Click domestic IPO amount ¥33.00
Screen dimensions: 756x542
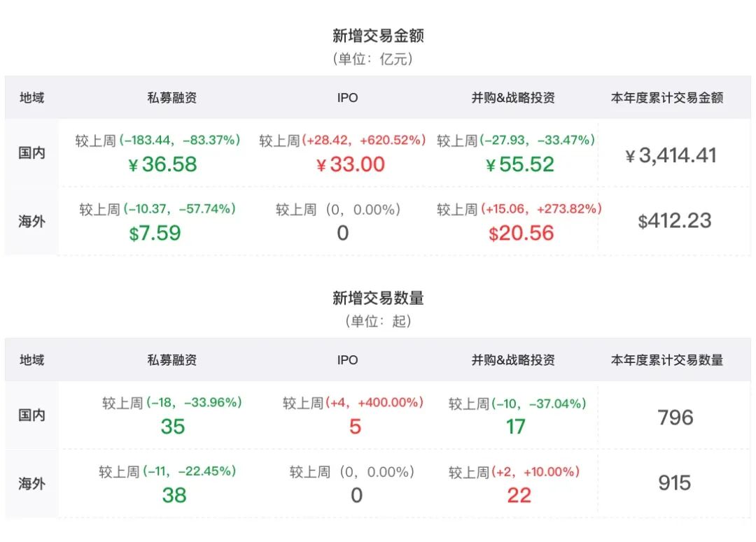pos(351,164)
